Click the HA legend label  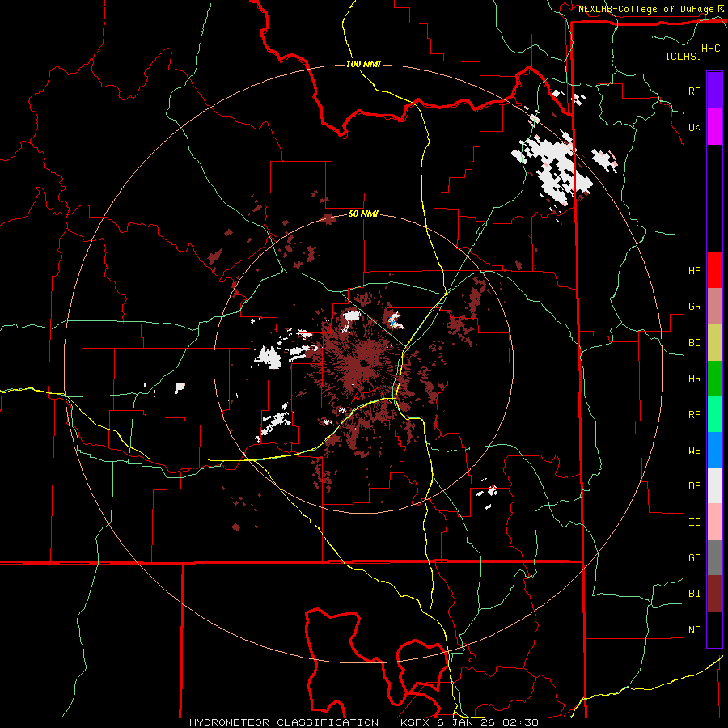[694, 271]
